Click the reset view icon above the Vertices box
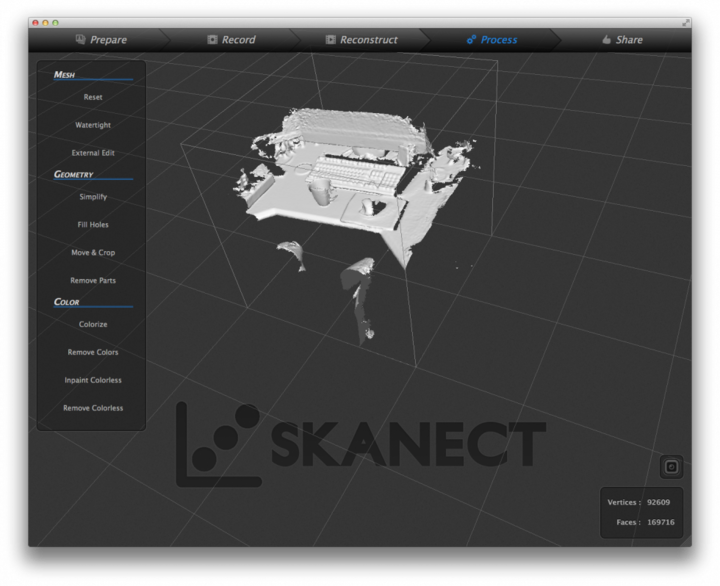The width and height of the screenshot is (720, 586). tap(671, 467)
